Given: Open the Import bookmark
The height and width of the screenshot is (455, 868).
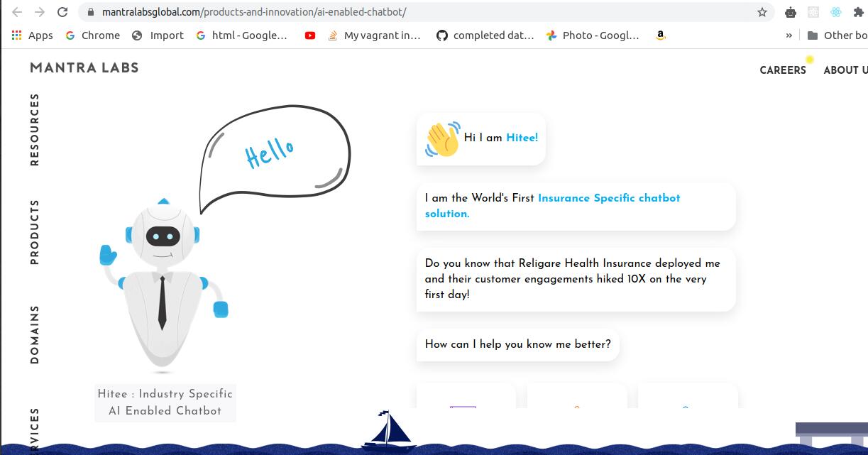Looking at the screenshot, I should click(158, 35).
